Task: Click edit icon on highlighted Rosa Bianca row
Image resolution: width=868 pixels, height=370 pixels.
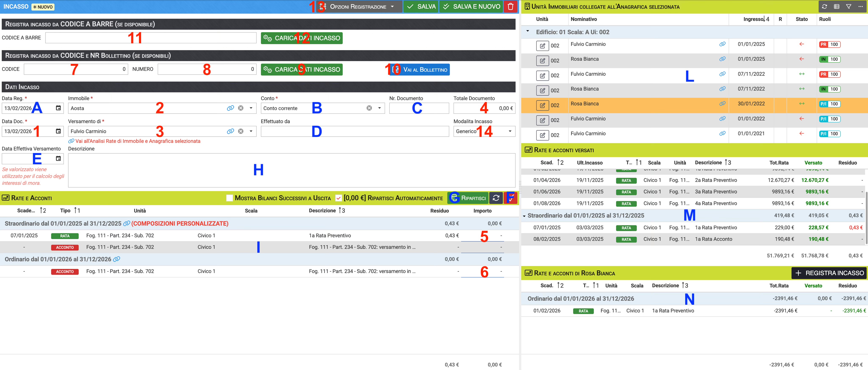Action: pyautogui.click(x=542, y=105)
